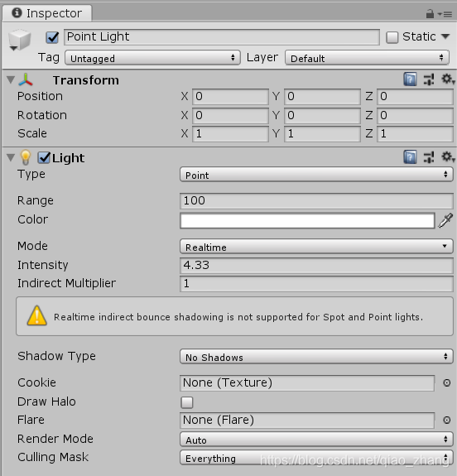Screen dimensions: 457x476
Task: Click the Position Z field
Action: [x=415, y=97]
